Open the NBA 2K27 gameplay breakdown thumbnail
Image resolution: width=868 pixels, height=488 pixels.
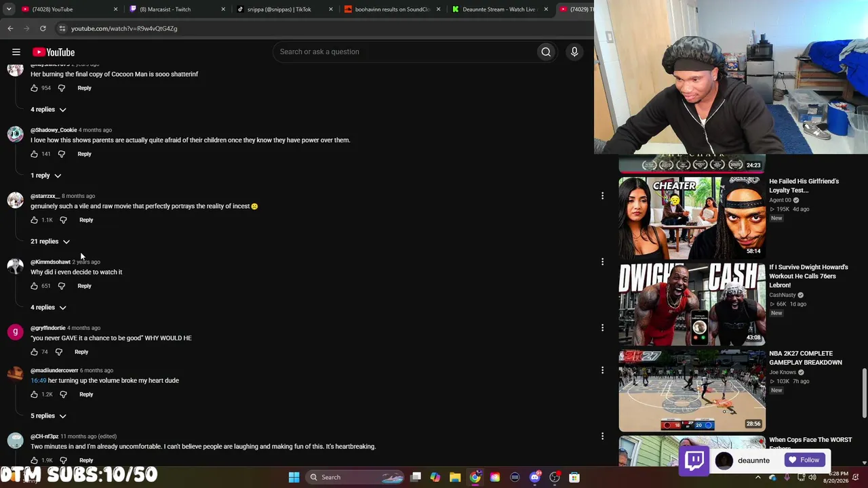(692, 390)
